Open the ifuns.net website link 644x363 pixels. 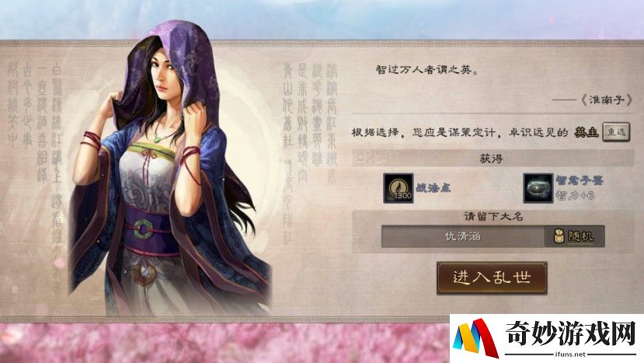point(570,354)
